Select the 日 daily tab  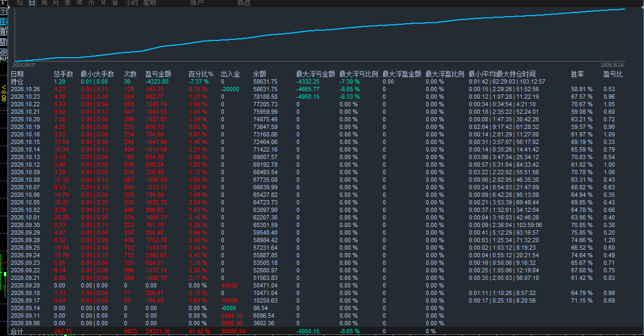tap(32, 3)
